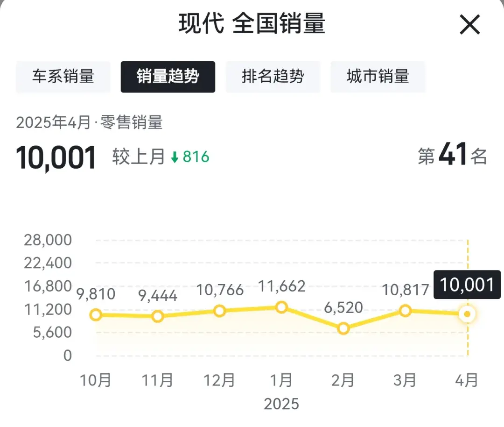Click the 9,444 value label

[158, 296]
